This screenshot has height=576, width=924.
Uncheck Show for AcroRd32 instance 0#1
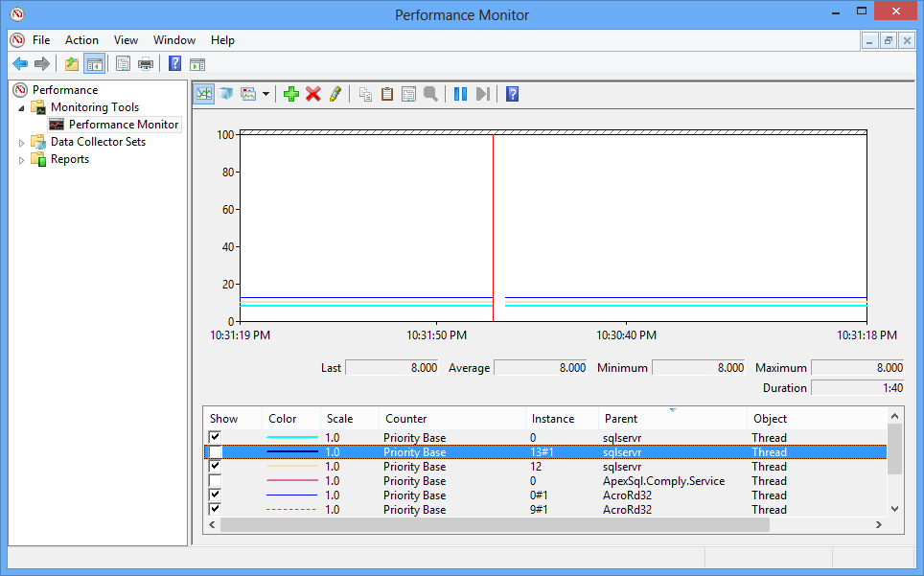click(215, 495)
